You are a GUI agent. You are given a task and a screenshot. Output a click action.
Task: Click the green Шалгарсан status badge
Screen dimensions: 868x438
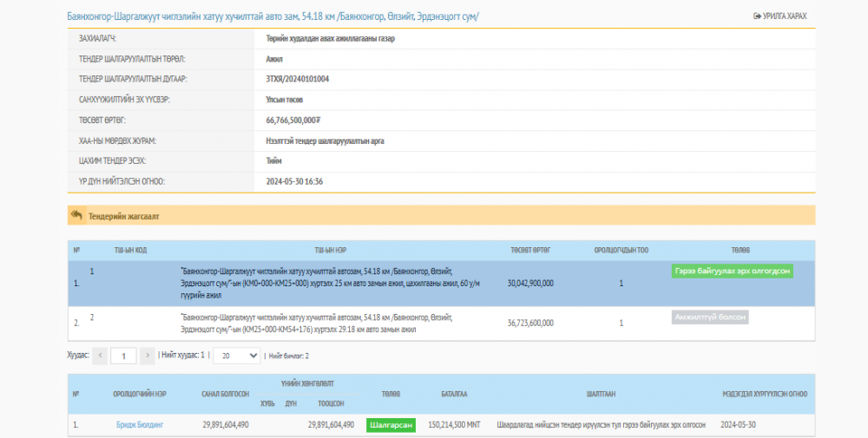click(x=391, y=425)
